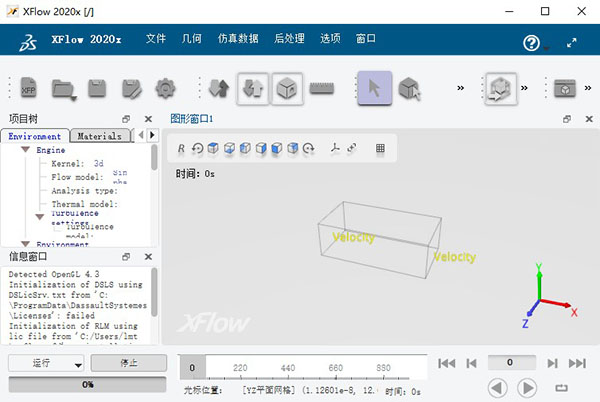Image resolution: width=600 pixels, height=402 pixels.
Task: Open the 后处理 menu
Action: (289, 39)
